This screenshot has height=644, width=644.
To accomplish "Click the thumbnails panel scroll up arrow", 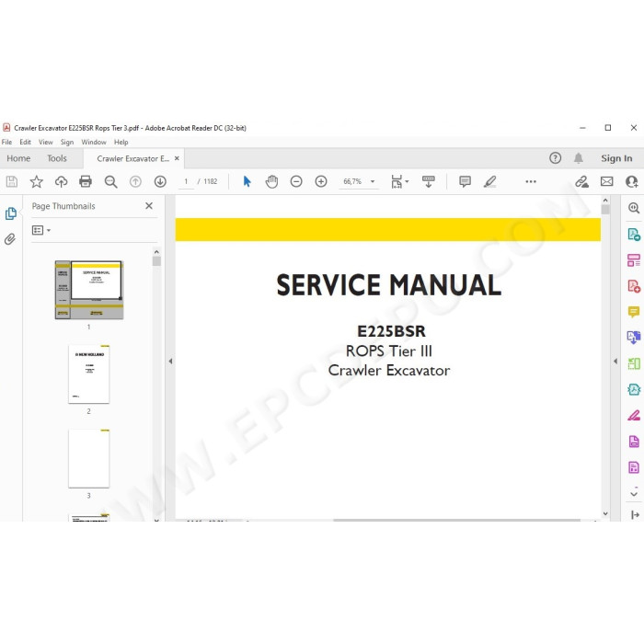I will tap(156, 252).
